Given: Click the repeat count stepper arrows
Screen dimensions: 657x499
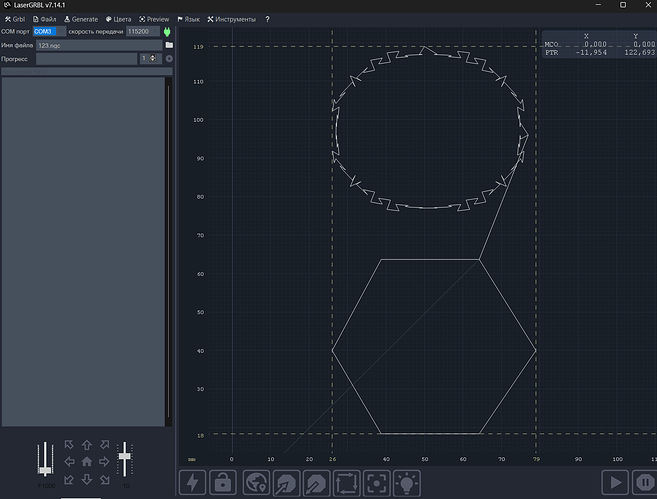Looking at the screenshot, I should (153, 58).
